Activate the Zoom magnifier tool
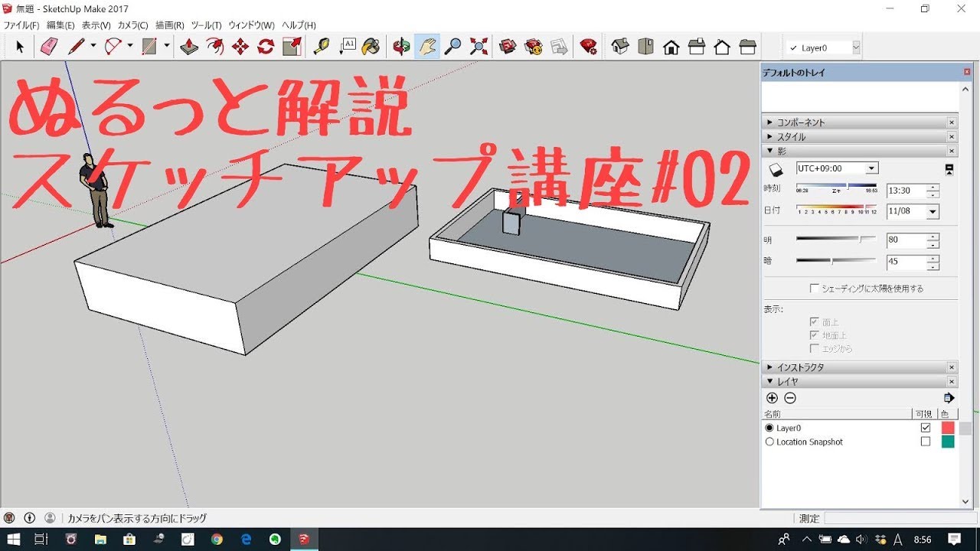This screenshot has height=551, width=980. point(452,47)
